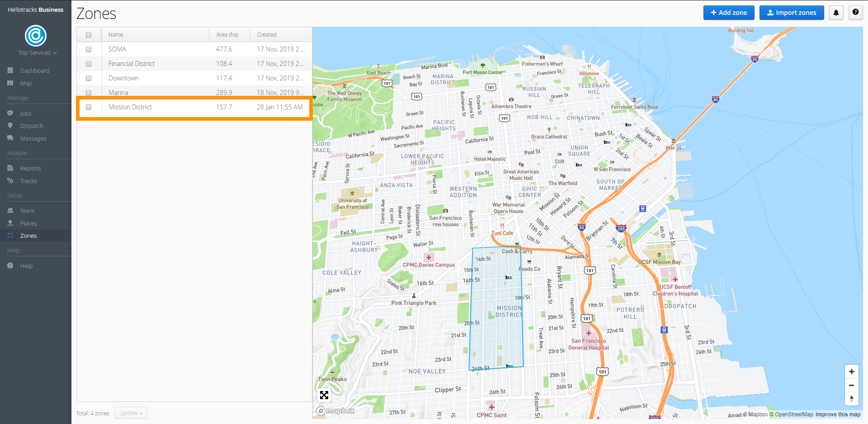Click the Import zones button
Viewport: 868px width, 424px height.
792,13
